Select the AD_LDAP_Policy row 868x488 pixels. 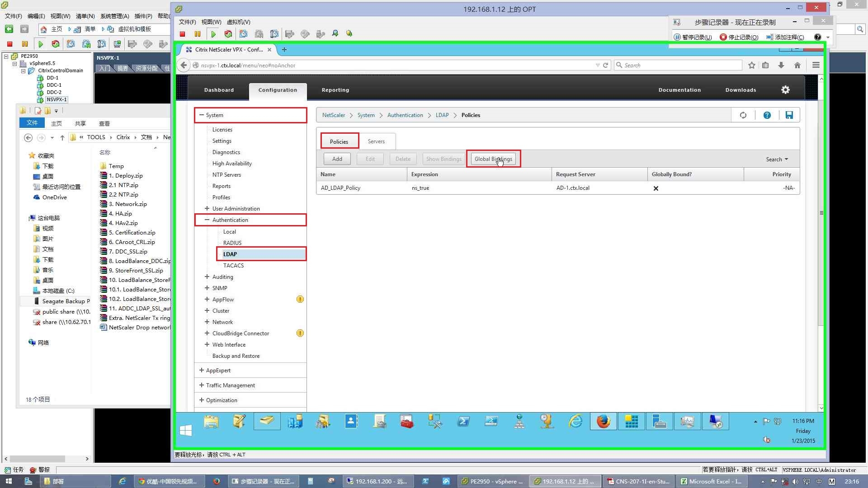tap(558, 188)
